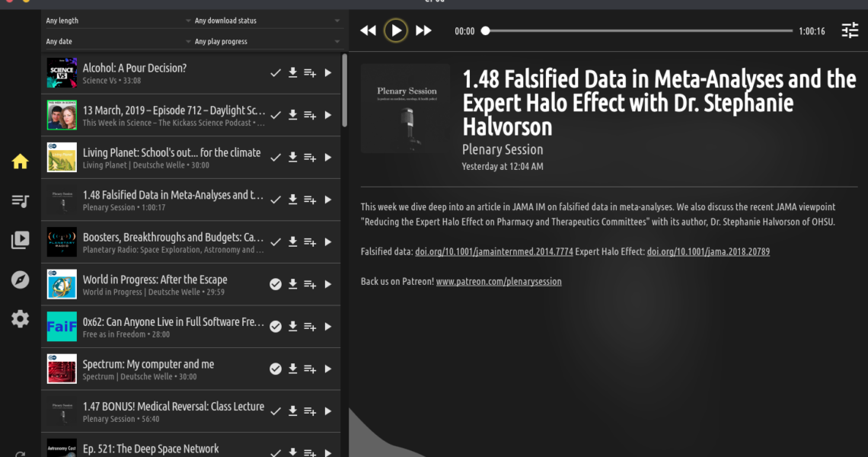Mark Alcohol: A Pour Decision? as played
The width and height of the screenshot is (868, 457).
tap(276, 73)
